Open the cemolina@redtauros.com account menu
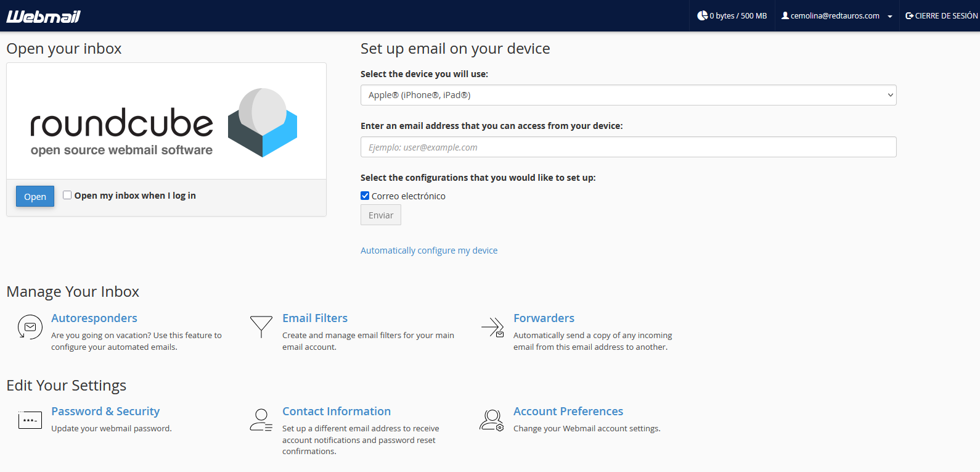980x472 pixels. (836, 16)
